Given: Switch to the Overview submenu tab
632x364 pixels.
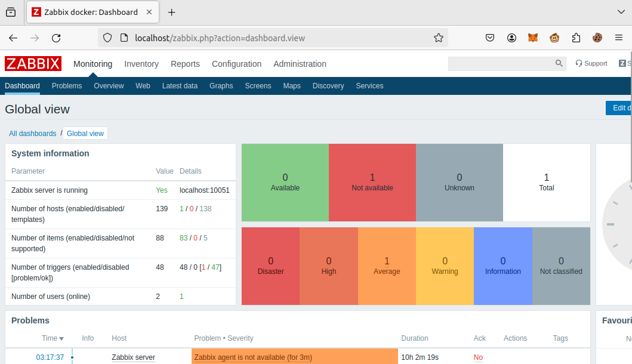Looking at the screenshot, I should 109,86.
